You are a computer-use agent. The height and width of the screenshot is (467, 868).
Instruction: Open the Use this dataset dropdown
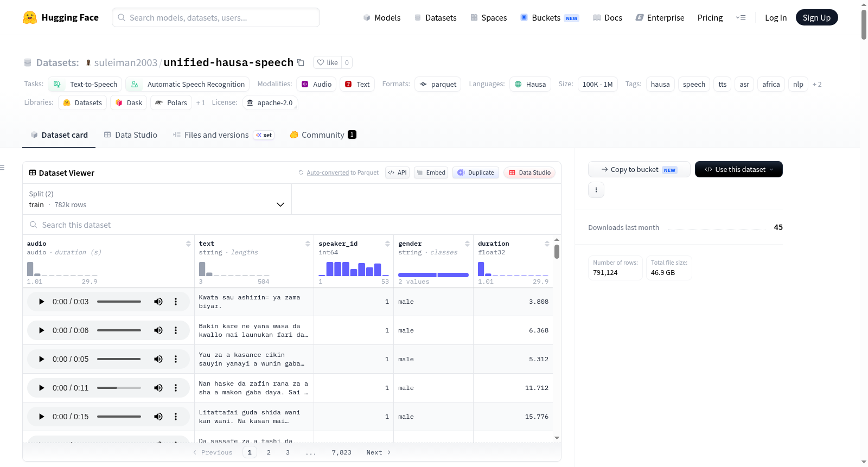(739, 169)
